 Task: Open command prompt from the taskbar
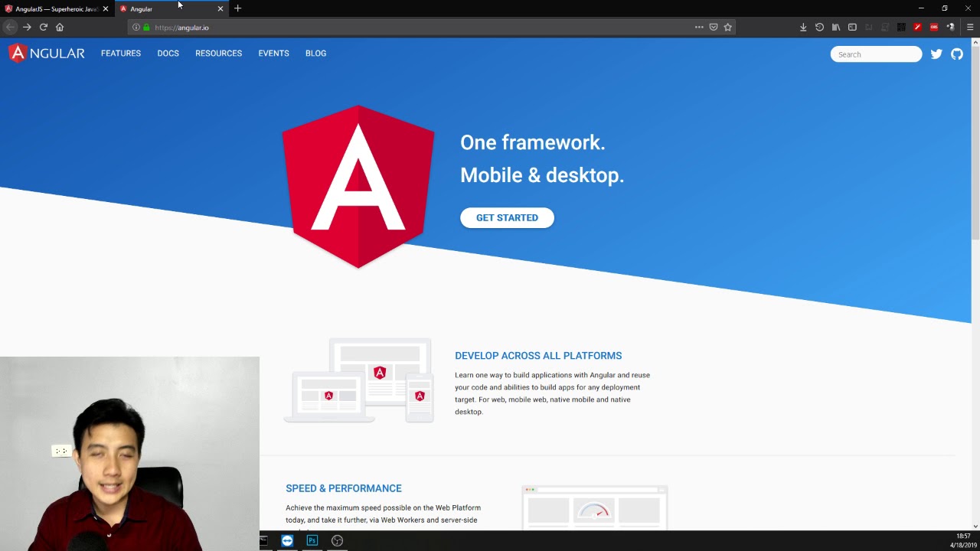point(263,540)
